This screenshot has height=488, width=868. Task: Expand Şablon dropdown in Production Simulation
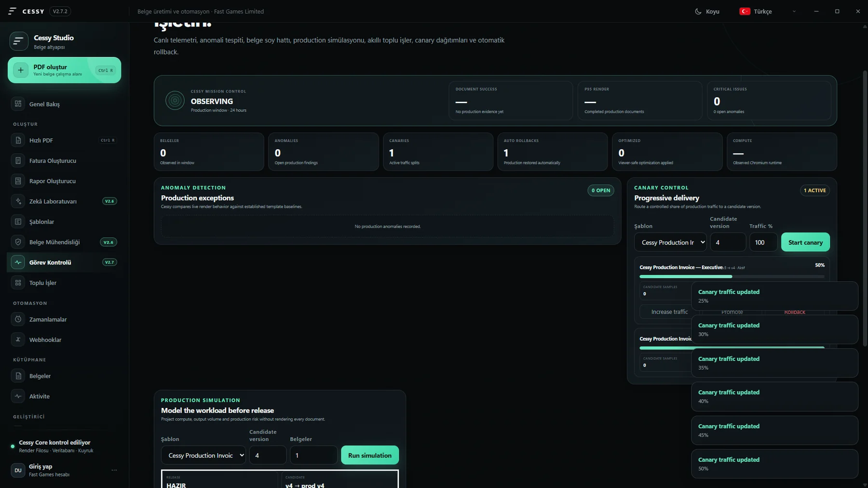(x=203, y=455)
